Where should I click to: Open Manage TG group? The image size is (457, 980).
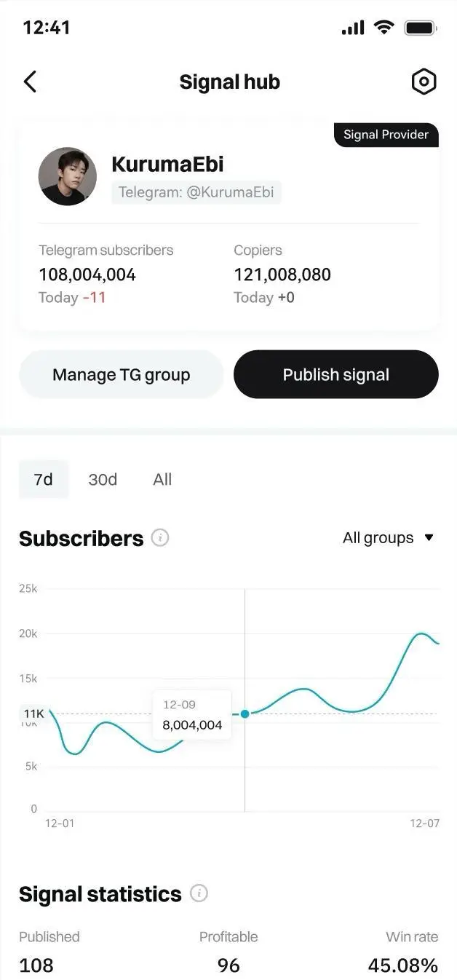121,374
